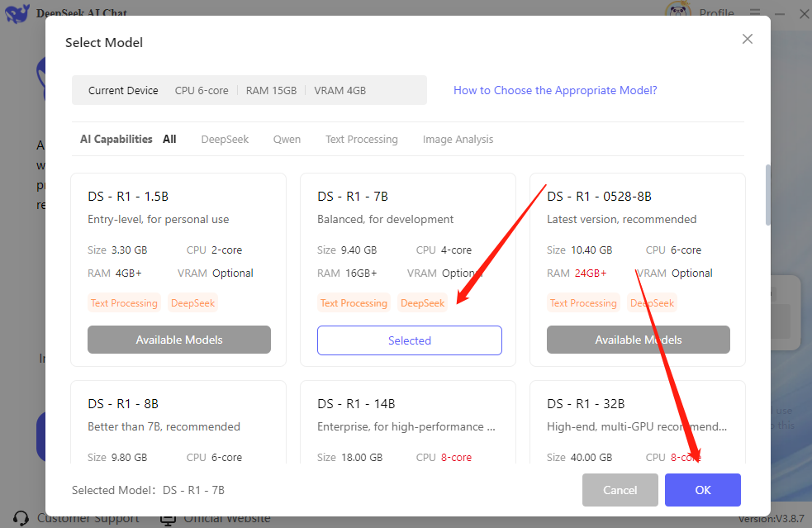This screenshot has width=812, height=528.
Task: Click the 'CPU 6-core' current device spec
Action: pos(202,90)
